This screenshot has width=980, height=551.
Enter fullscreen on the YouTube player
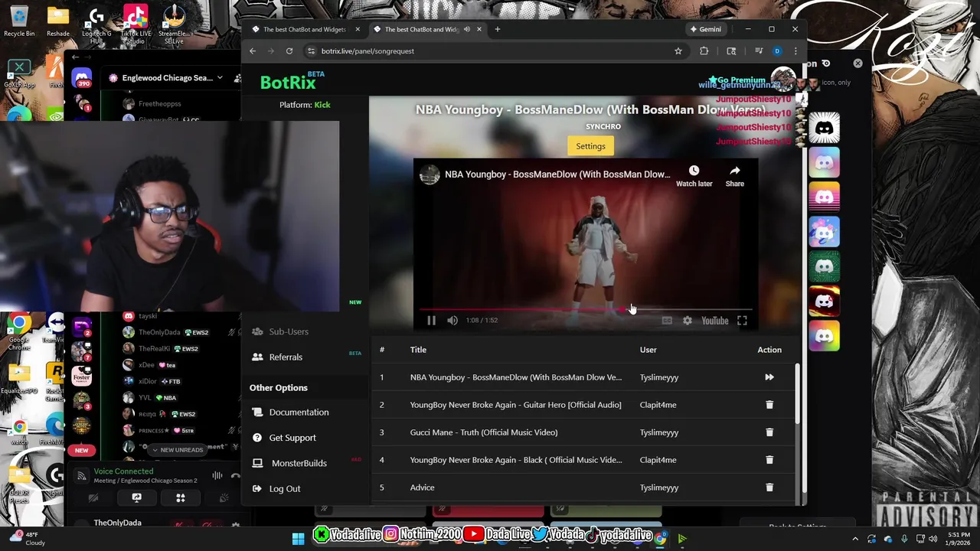tap(742, 321)
